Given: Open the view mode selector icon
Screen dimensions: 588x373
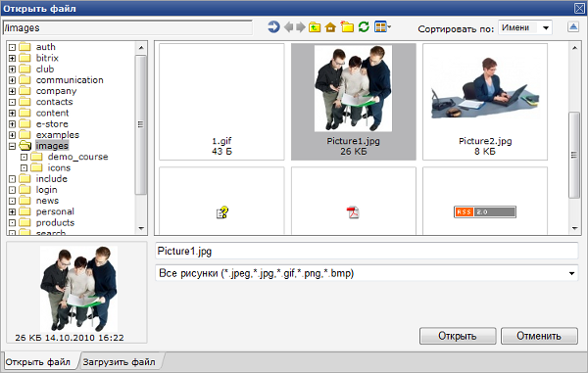Looking at the screenshot, I should click(382, 27).
